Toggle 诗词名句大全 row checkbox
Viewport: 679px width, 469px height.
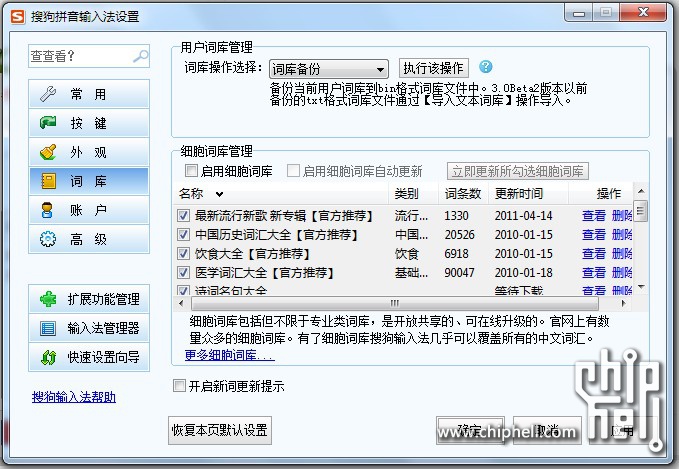(x=183, y=291)
